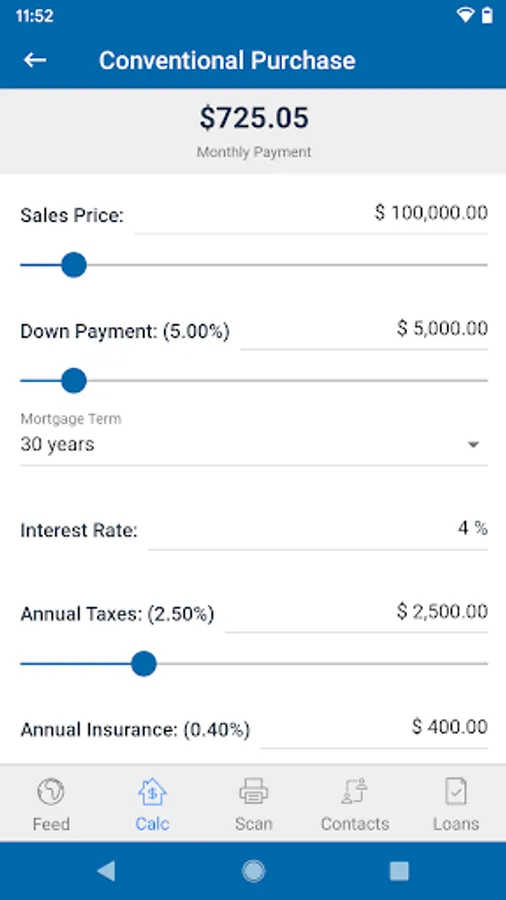Tap Android recent apps square
506x900 pixels.
tap(399, 871)
